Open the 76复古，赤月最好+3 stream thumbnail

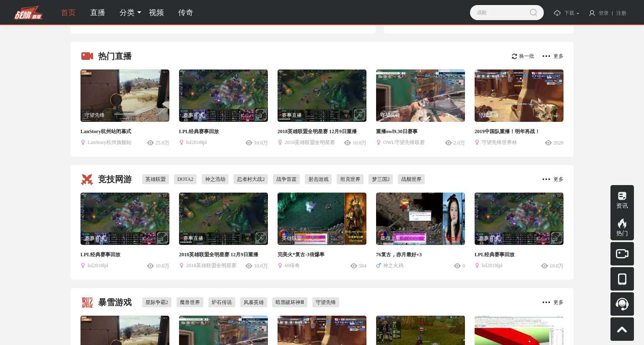[x=421, y=219]
